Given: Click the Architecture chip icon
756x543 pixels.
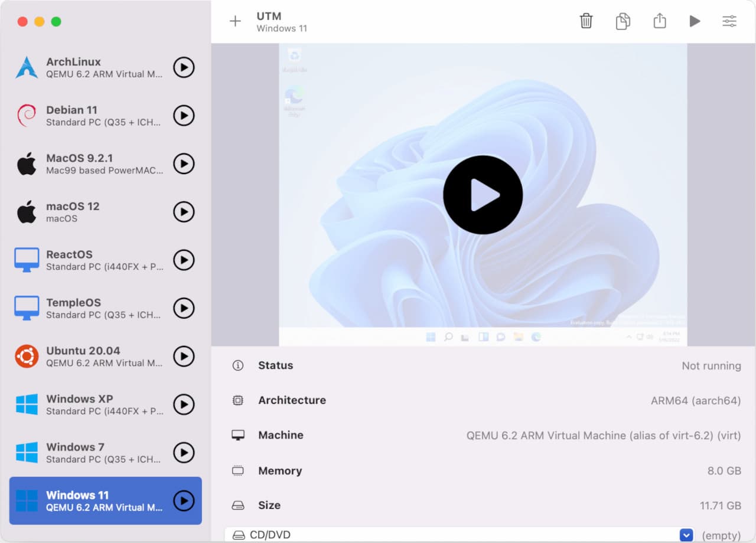Looking at the screenshot, I should click(x=238, y=400).
